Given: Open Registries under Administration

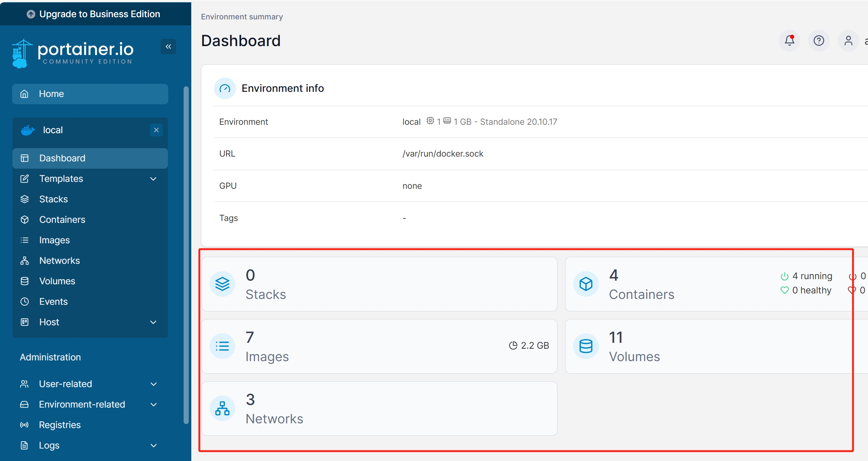Looking at the screenshot, I should (60, 425).
